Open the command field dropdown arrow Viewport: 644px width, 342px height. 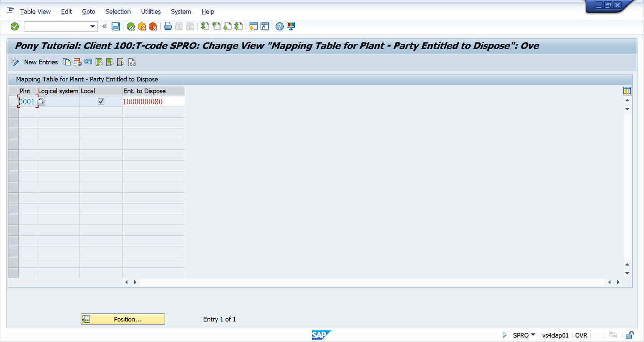pyautogui.click(x=93, y=26)
